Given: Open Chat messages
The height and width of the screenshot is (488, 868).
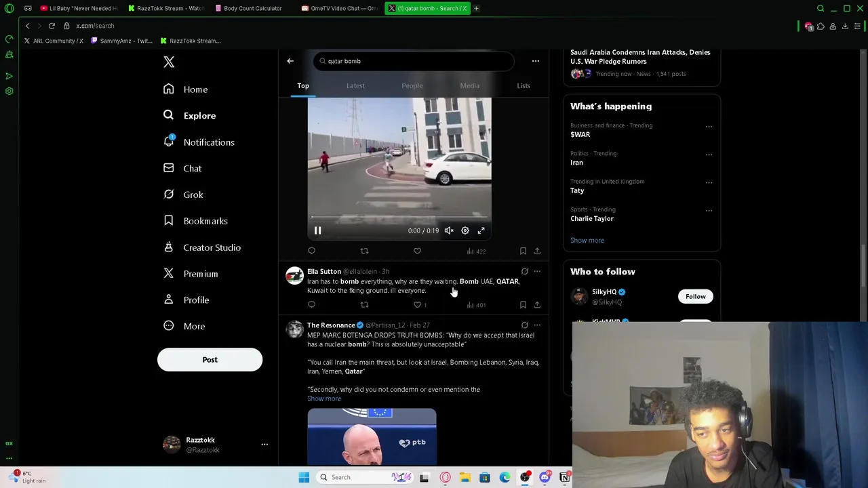Looking at the screenshot, I should (x=183, y=169).
